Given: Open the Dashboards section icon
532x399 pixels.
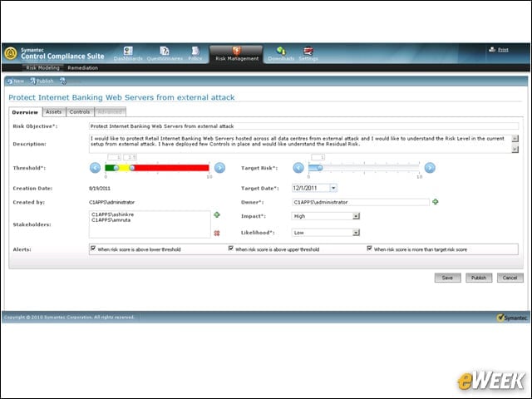Looking at the screenshot, I should pyautogui.click(x=128, y=51).
